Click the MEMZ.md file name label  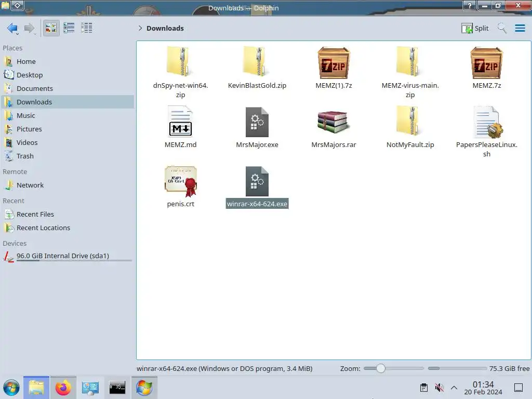tap(180, 145)
